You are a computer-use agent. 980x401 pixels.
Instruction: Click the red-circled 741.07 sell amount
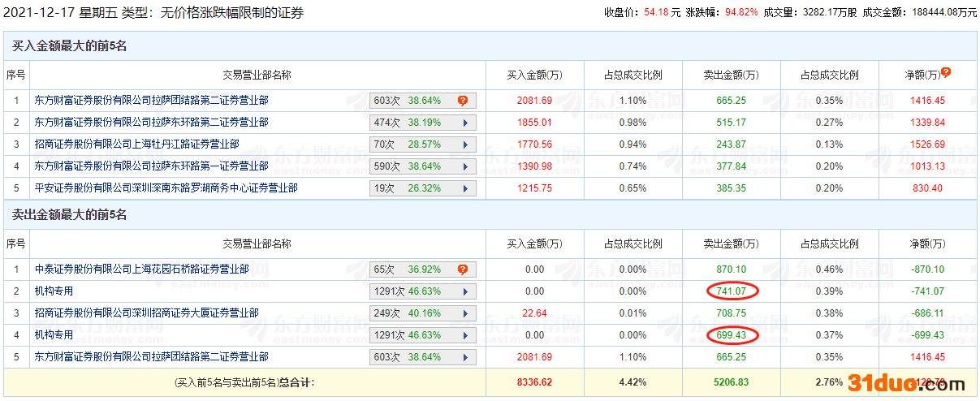tap(732, 291)
